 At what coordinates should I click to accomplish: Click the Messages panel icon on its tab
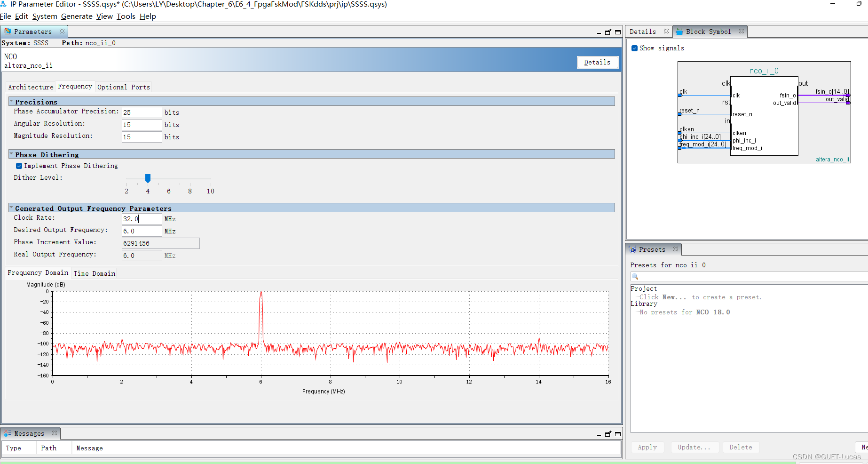click(7, 433)
